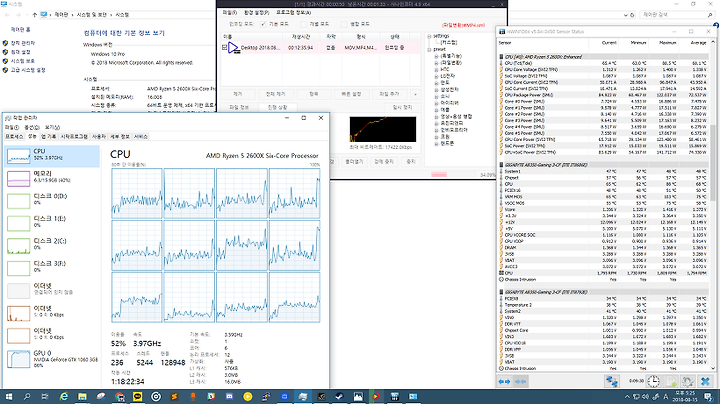This screenshot has height=404, width=720.
Task: Click the Maximum column header in HWiNFO
Action: point(668,43)
